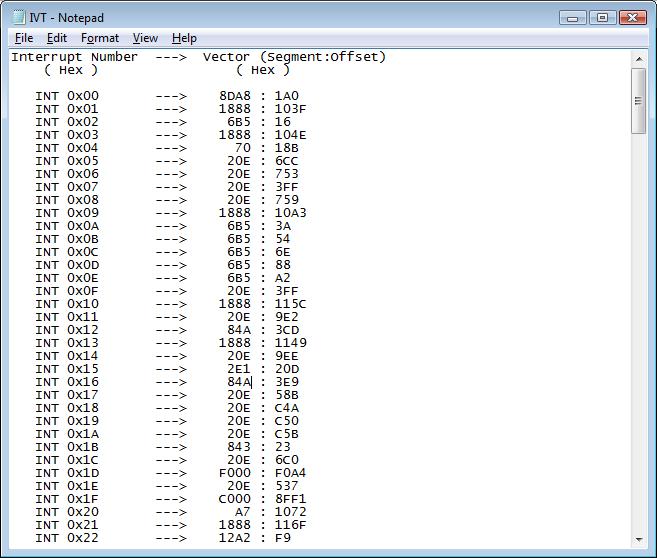Viewport: 657px width, 558px height.
Task: Open the File menu
Action: (x=24, y=38)
